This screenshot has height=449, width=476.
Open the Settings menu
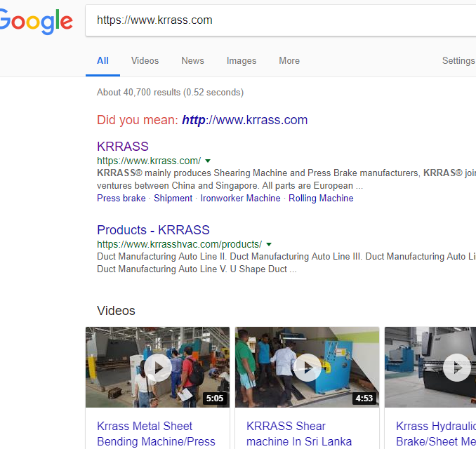click(x=458, y=60)
